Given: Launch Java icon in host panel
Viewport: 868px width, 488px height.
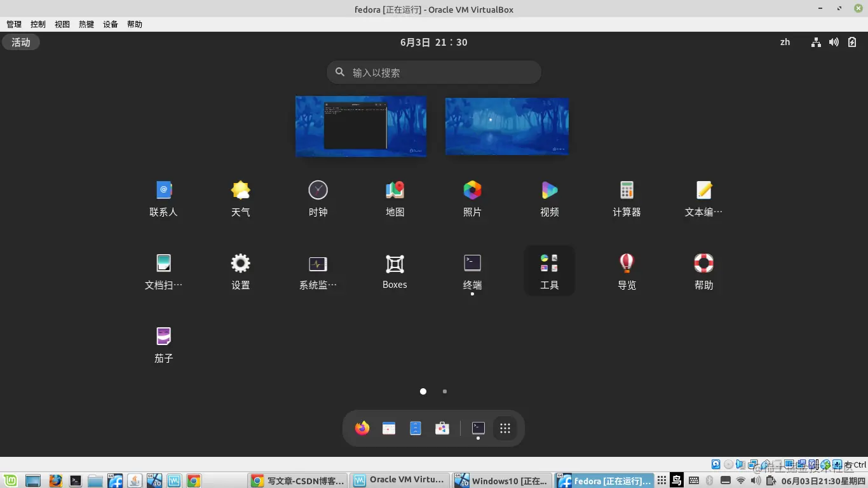Looking at the screenshot, I should coord(135,480).
